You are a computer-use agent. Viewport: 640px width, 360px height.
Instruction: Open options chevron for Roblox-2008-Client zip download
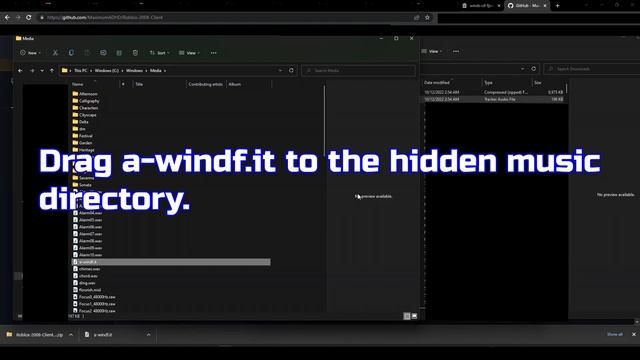point(71,335)
